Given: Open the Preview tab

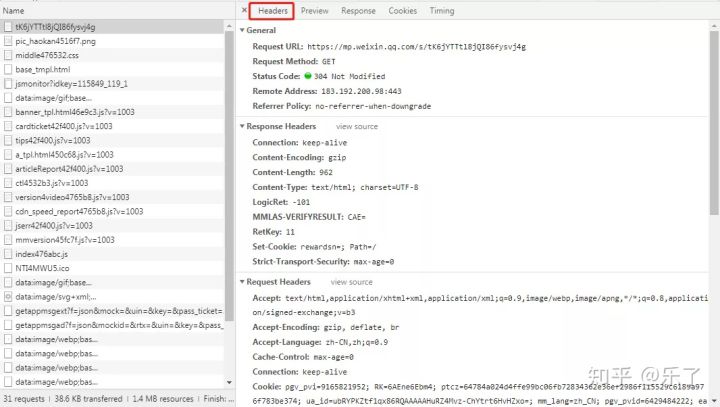Looking at the screenshot, I should click(x=315, y=11).
